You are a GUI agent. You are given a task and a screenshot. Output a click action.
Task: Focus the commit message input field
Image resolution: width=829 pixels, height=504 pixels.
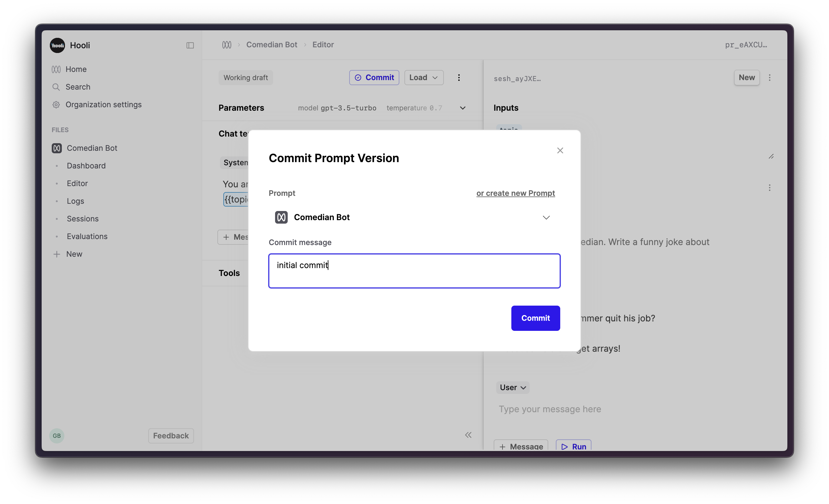(x=414, y=271)
